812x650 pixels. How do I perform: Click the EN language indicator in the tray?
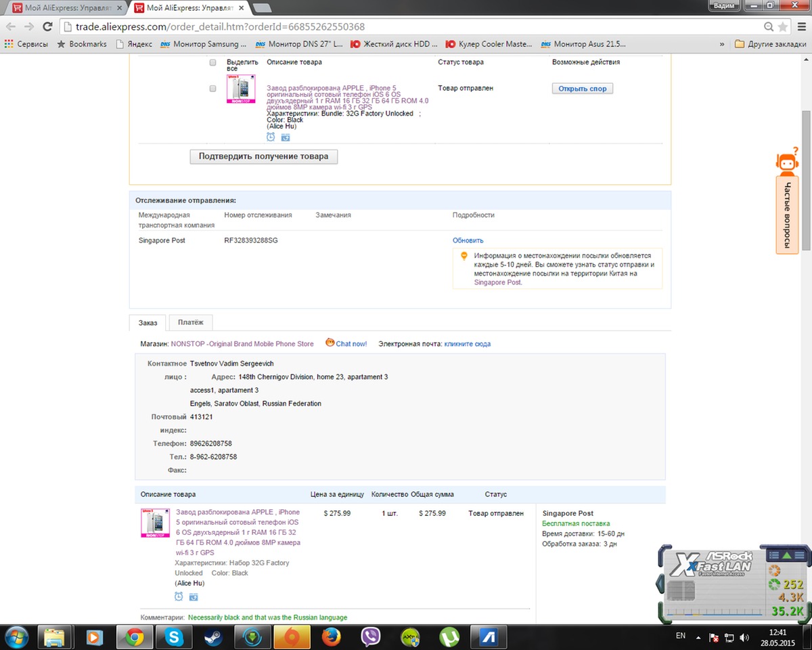click(681, 636)
